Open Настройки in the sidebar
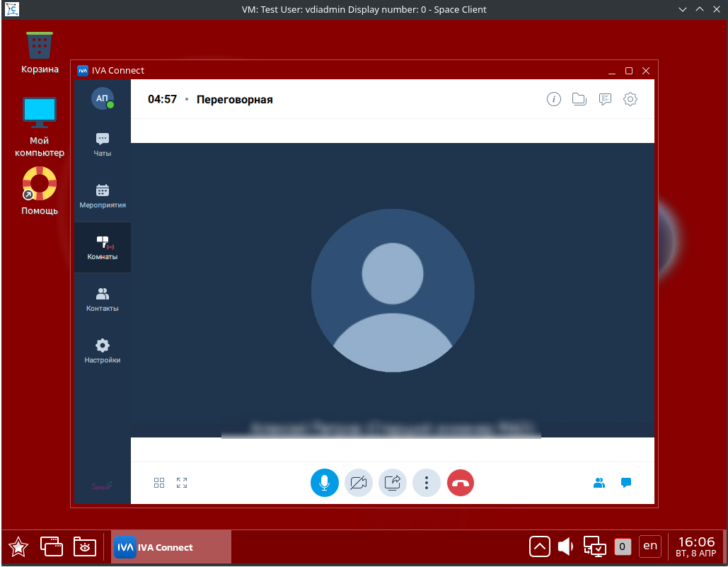The image size is (728, 567). pyautogui.click(x=103, y=351)
